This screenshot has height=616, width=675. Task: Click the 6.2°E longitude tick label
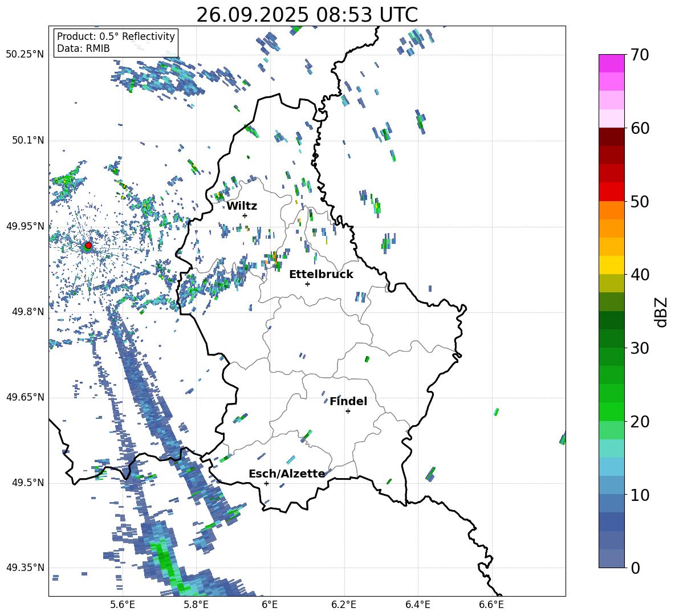point(344,603)
